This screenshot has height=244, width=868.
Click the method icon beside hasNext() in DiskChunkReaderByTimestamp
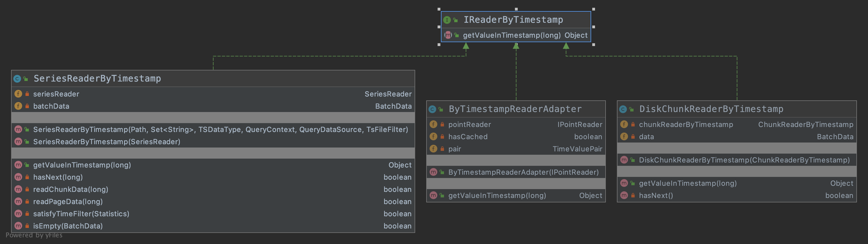tap(624, 195)
